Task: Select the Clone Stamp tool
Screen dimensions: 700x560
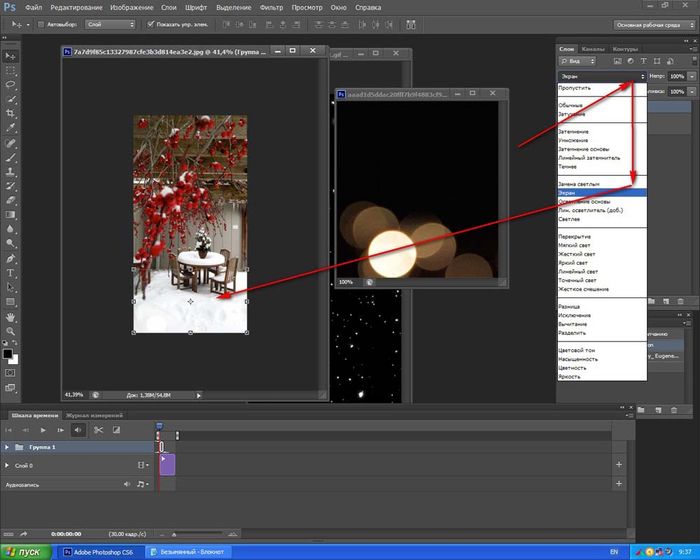Action: [x=10, y=171]
